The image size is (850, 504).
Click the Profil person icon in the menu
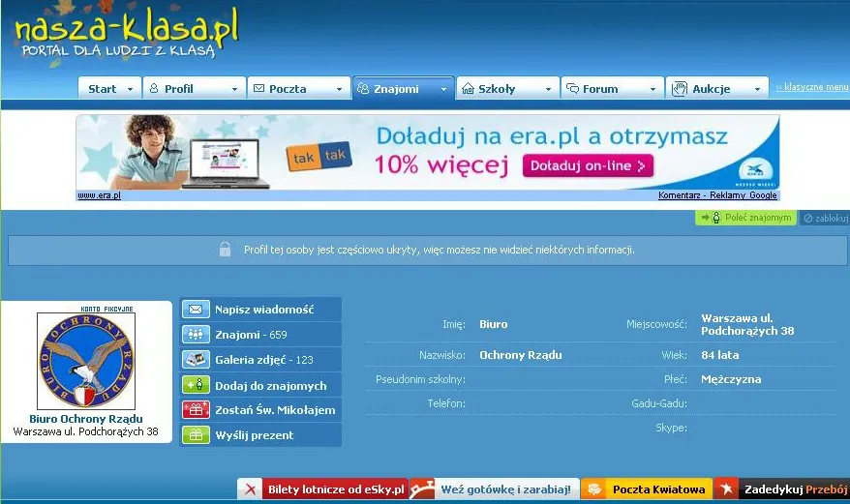(154, 88)
